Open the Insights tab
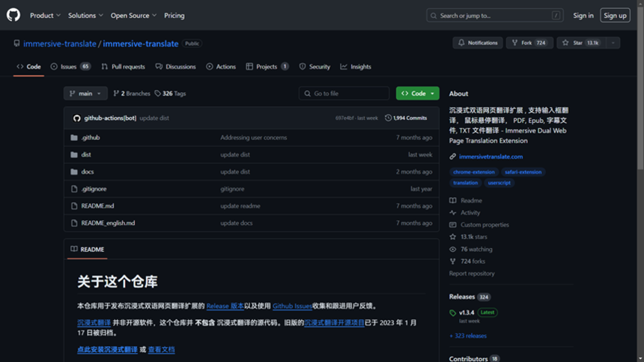Screen dimensions: 644x362 (356, 67)
